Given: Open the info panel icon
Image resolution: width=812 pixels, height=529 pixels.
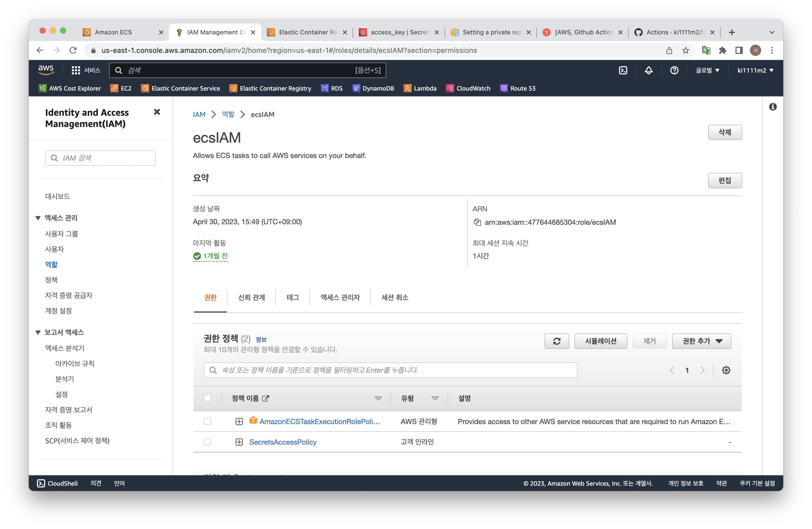Looking at the screenshot, I should pyautogui.click(x=773, y=107).
